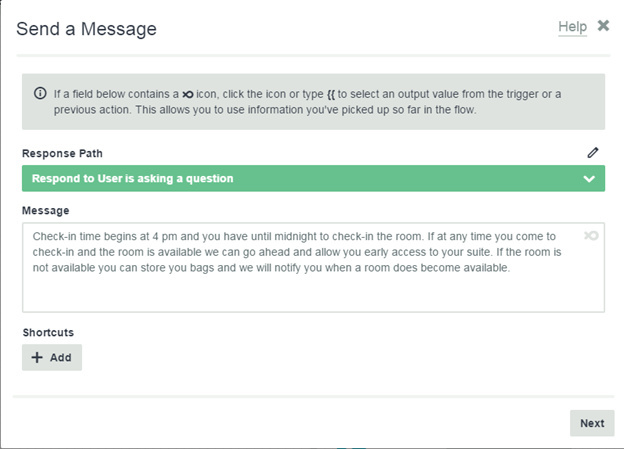624x449 pixels.
Task: Click the info circle icon in banner
Action: coord(40,94)
